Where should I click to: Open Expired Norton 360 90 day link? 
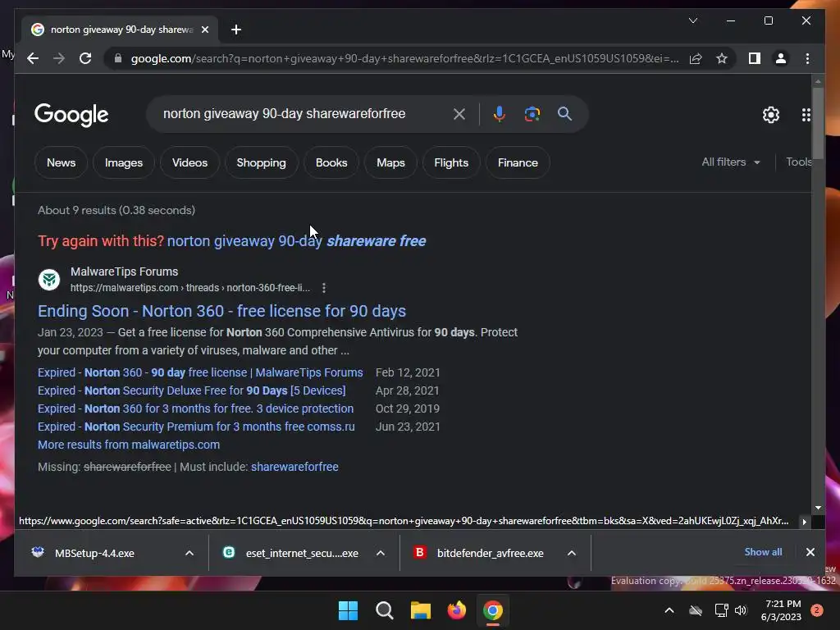click(x=200, y=372)
